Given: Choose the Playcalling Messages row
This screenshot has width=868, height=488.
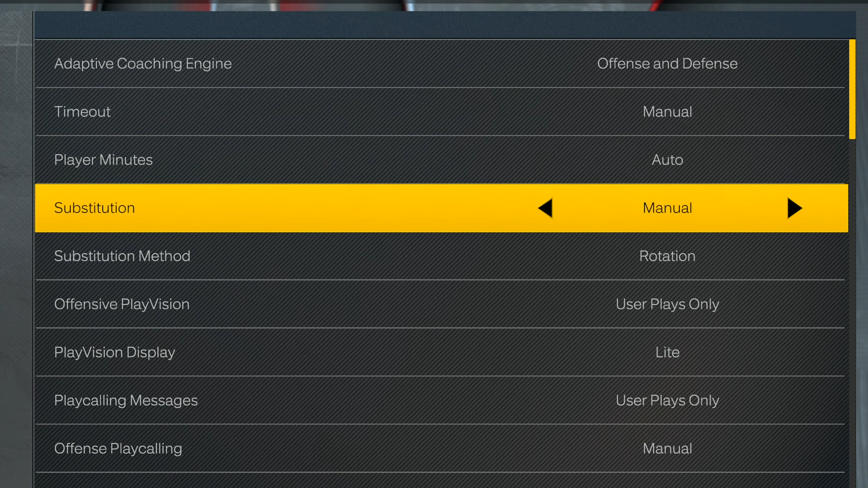Looking at the screenshot, I should (440, 400).
